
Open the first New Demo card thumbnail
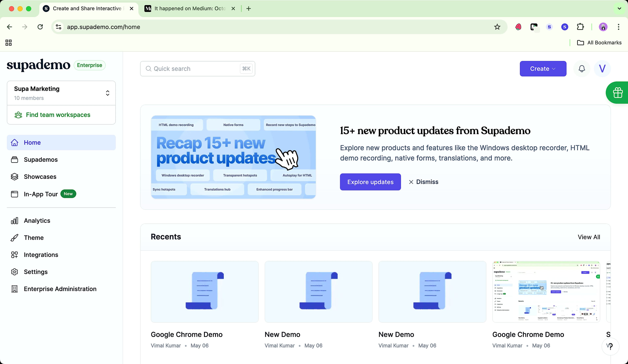coord(318,292)
